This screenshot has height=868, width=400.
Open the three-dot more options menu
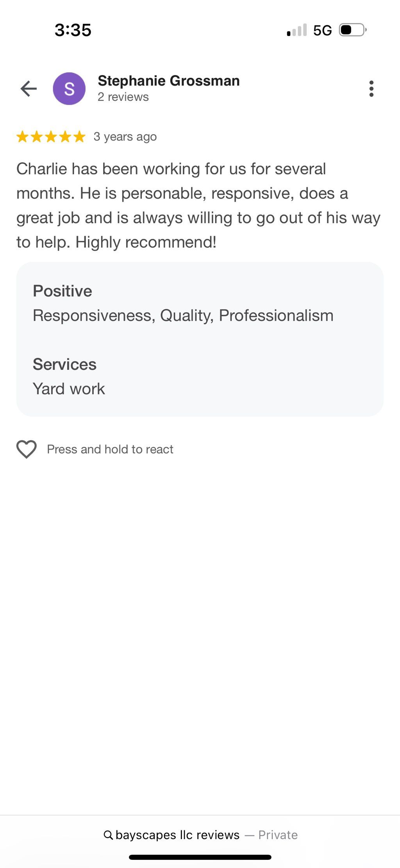click(371, 89)
